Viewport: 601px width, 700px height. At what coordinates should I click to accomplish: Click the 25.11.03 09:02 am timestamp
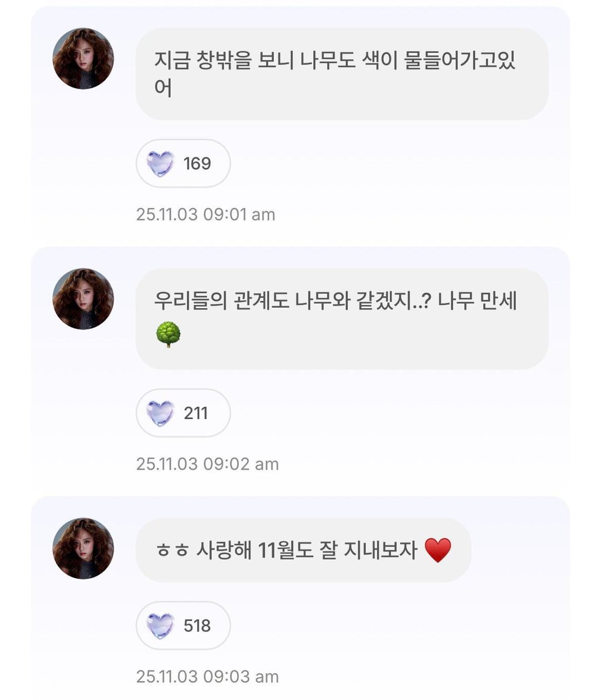click(x=207, y=464)
